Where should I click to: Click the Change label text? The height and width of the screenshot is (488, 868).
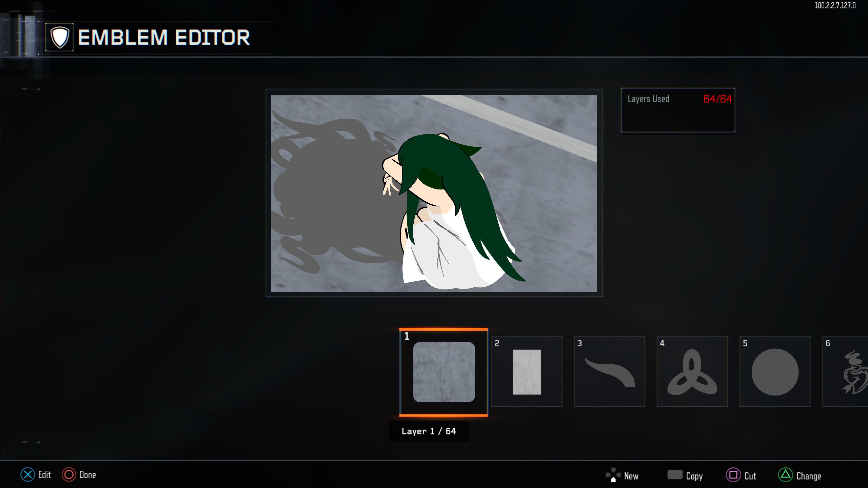(808, 476)
